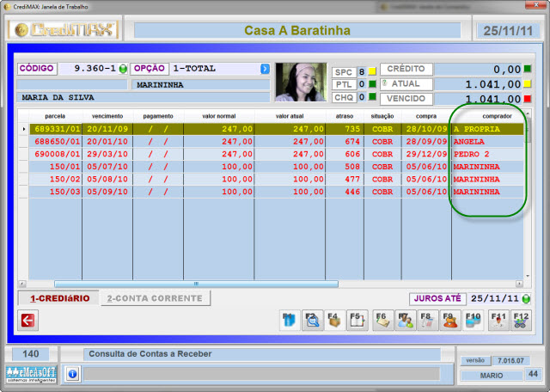Viewport: 550px width, 392px height.
Task: Click the VENCIDO label button
Action: pos(406,99)
